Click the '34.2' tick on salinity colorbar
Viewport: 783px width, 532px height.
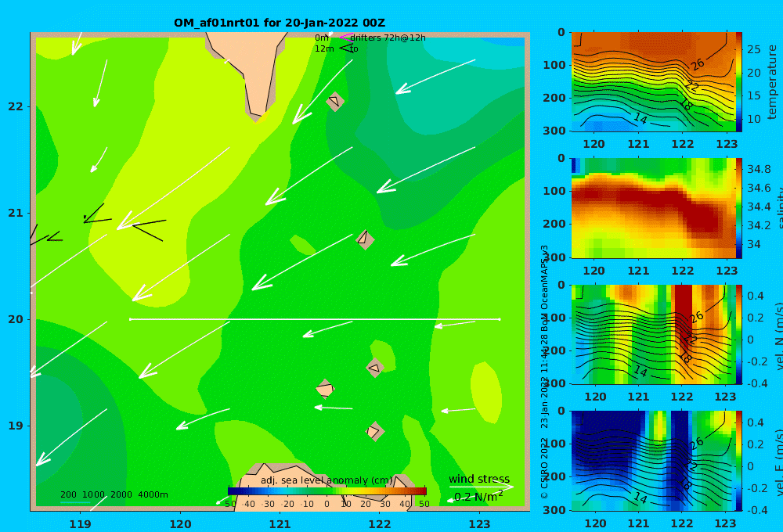point(759,225)
